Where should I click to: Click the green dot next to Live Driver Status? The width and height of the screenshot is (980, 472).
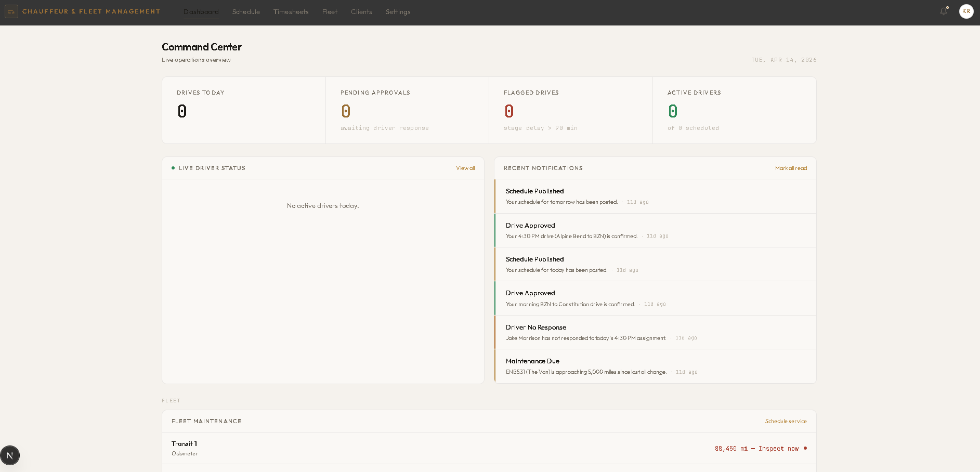point(173,168)
